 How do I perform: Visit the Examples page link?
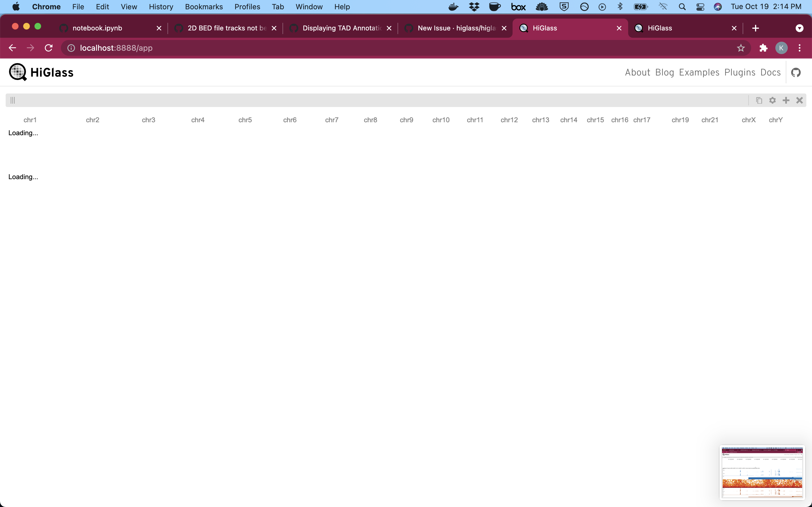[699, 72]
